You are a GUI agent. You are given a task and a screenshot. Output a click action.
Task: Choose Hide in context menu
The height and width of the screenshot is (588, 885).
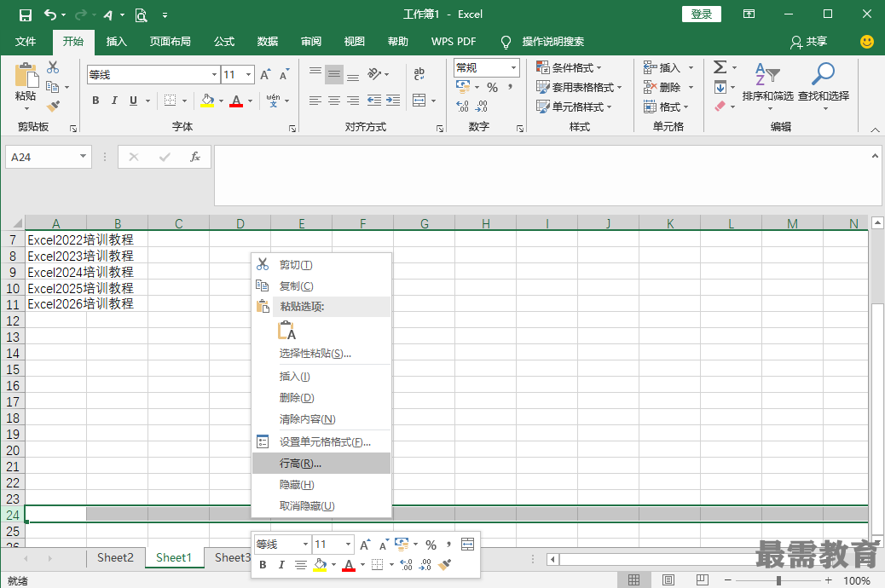pyautogui.click(x=321, y=485)
